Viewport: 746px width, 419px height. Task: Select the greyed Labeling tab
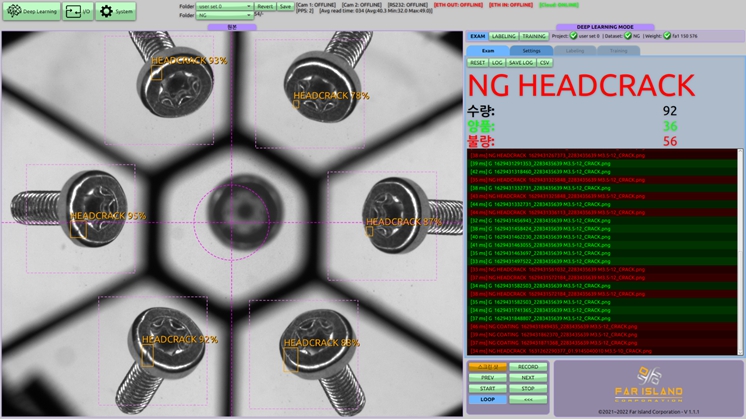pos(575,50)
